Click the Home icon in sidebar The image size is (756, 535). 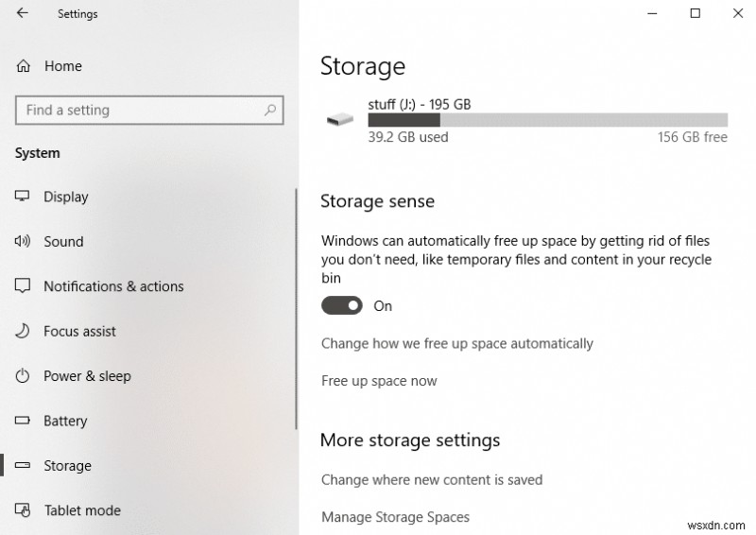coord(24,66)
